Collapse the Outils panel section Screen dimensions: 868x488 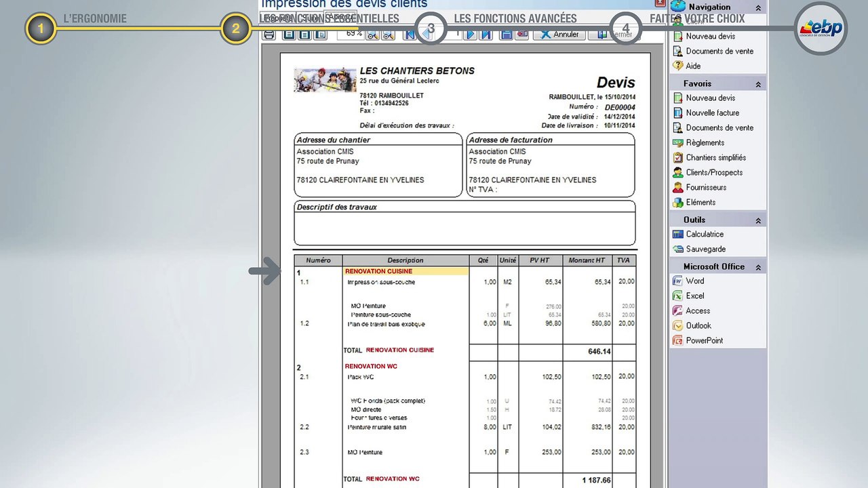click(x=758, y=220)
